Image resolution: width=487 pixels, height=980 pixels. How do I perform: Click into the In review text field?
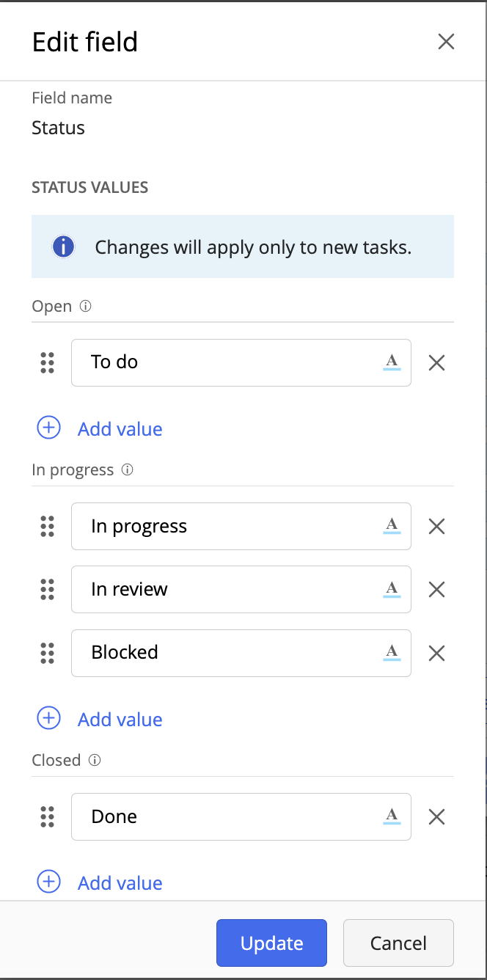pyautogui.click(x=227, y=589)
